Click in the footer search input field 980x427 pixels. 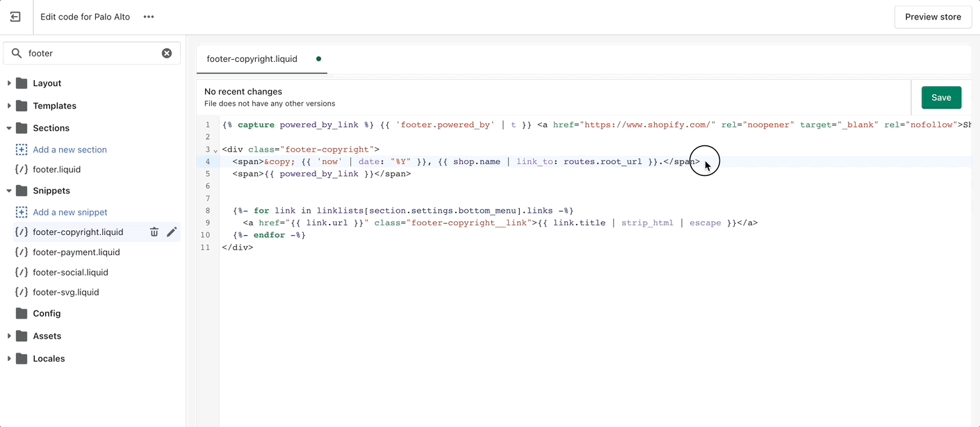92,53
